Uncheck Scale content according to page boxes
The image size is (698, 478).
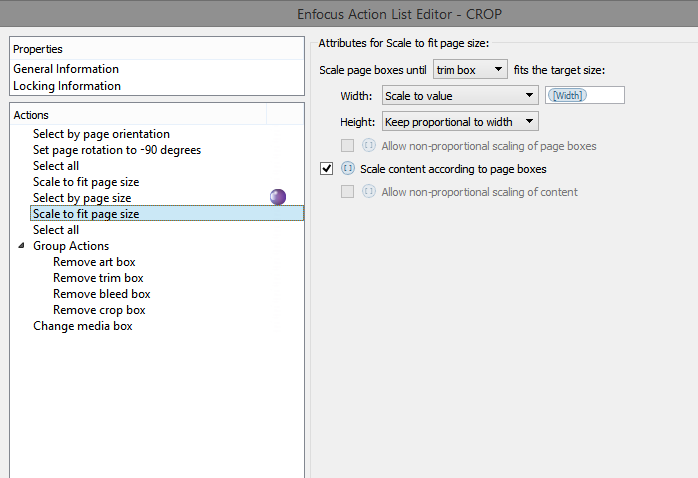[326, 169]
